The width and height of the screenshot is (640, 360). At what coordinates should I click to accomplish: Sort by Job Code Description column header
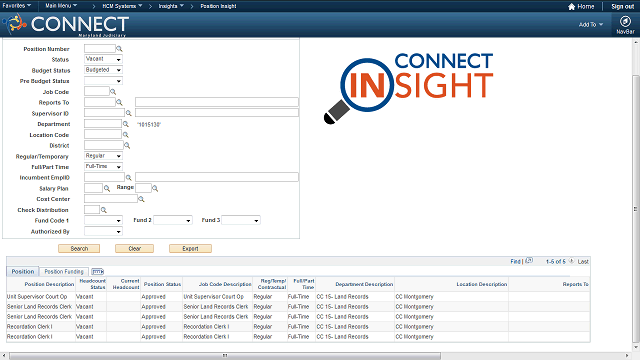point(225,284)
